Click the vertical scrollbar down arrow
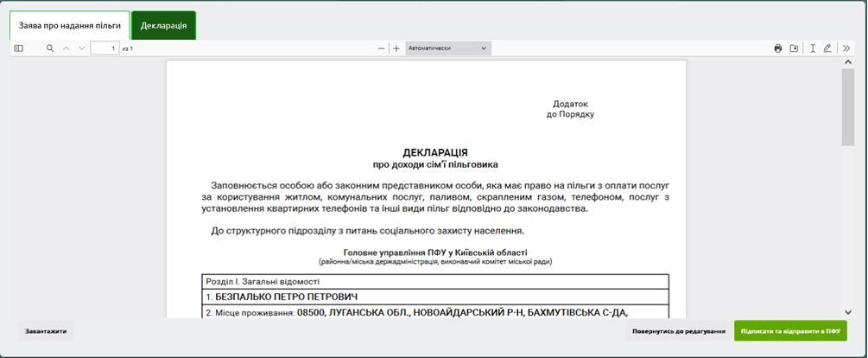The height and width of the screenshot is (358, 868). [x=848, y=311]
